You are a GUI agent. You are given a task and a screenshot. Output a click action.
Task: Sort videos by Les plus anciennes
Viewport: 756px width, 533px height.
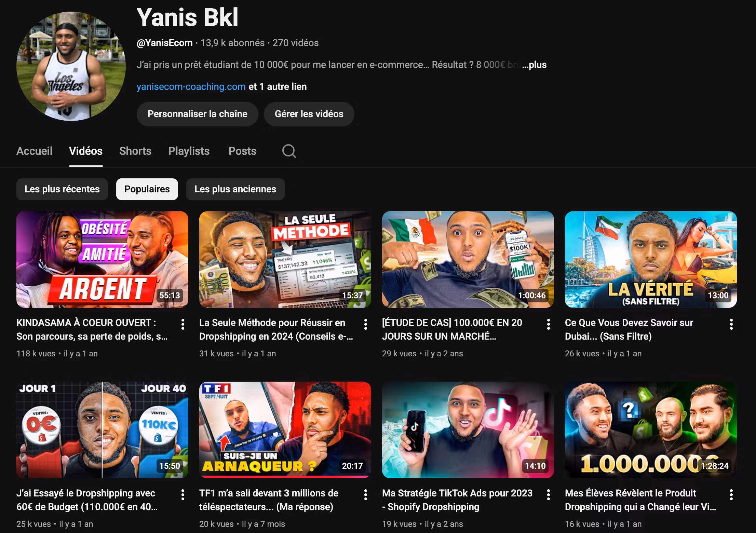(x=235, y=189)
